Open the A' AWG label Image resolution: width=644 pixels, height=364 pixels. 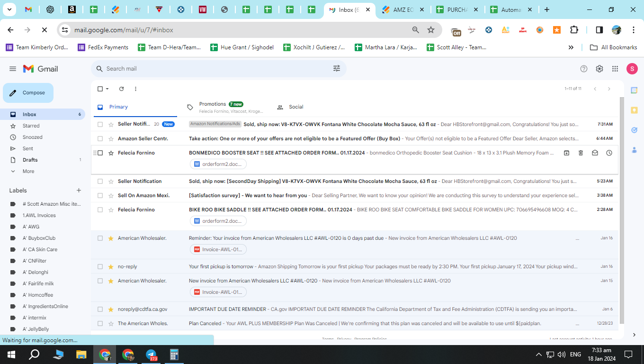(31, 227)
